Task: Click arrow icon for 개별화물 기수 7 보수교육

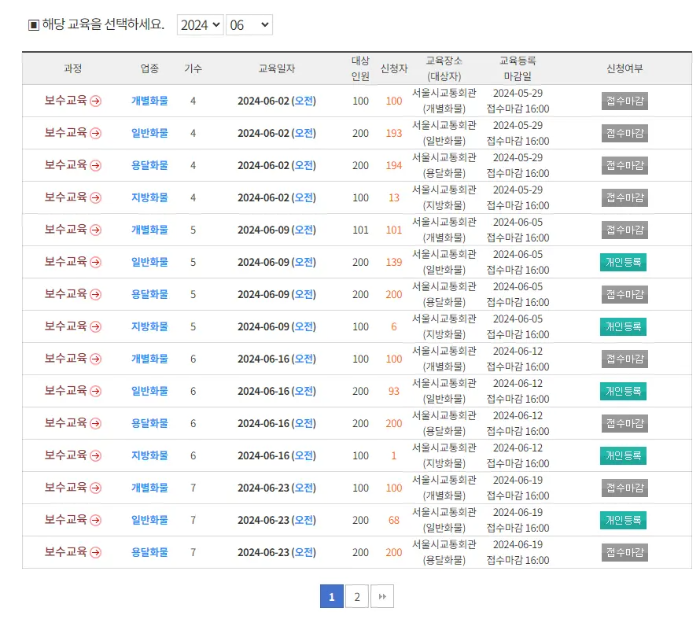Action: tap(96, 488)
